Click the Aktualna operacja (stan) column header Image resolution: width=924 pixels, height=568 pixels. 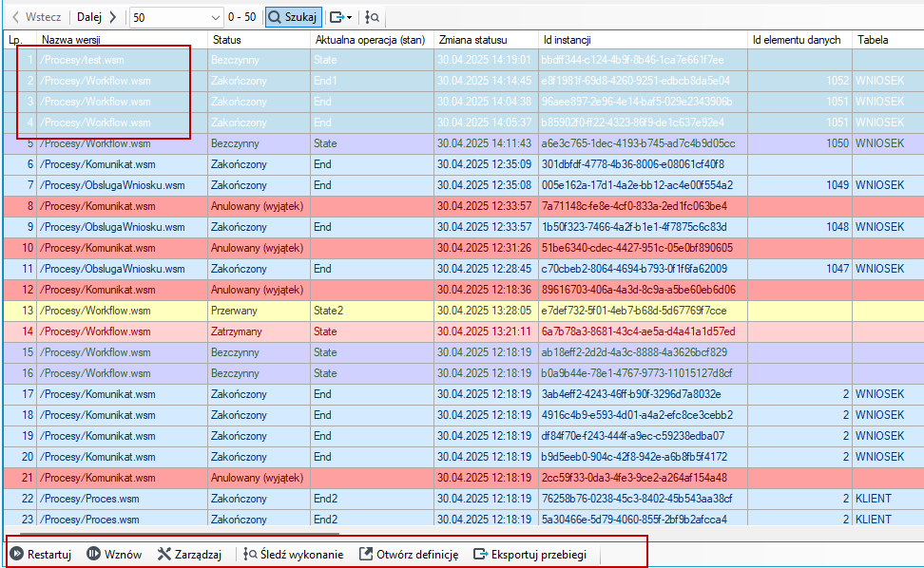coord(372,40)
